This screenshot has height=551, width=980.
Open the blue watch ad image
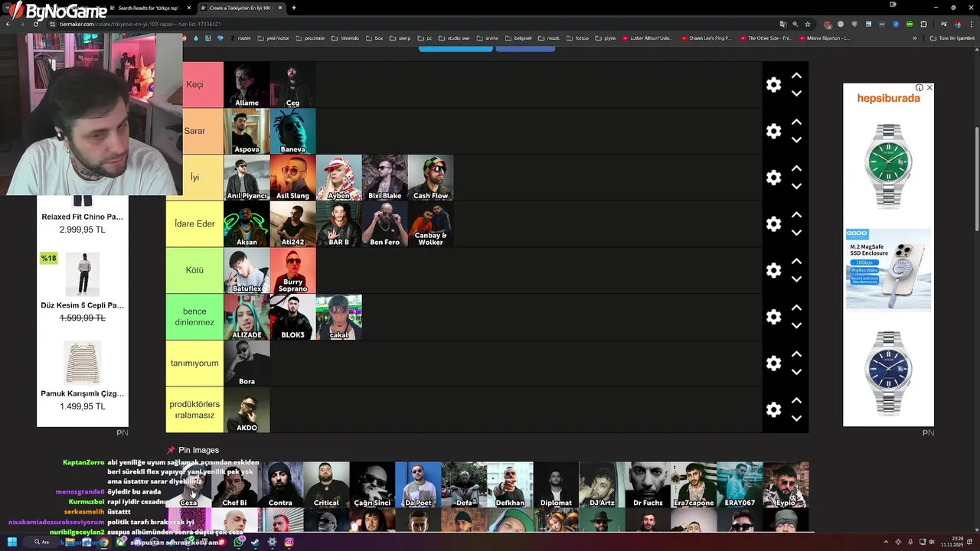[888, 373]
